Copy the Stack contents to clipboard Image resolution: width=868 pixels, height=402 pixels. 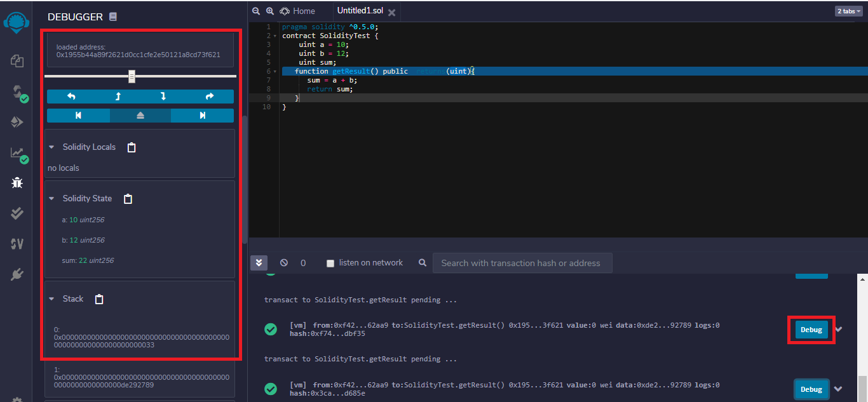pos(99,299)
